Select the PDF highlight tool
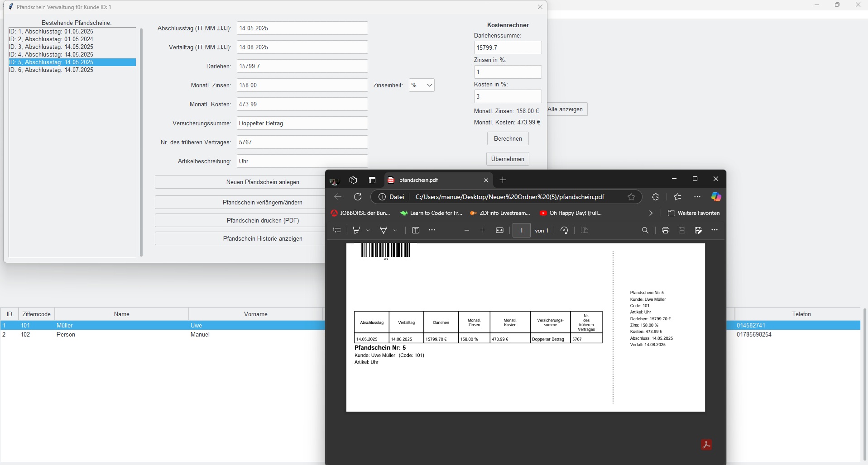Viewport: 868px width, 465px height. tap(356, 230)
